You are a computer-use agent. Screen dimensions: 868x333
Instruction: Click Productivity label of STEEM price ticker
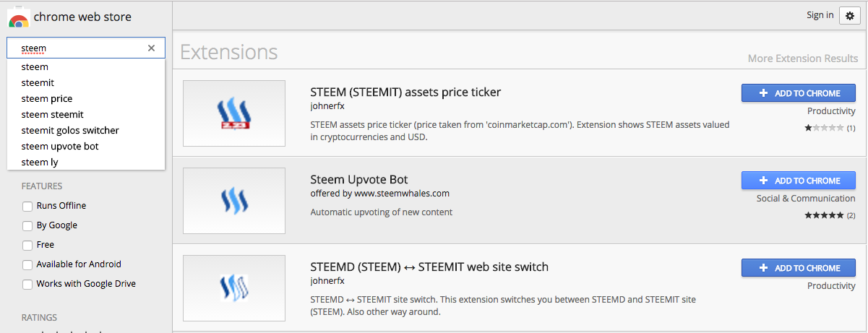[x=831, y=111]
